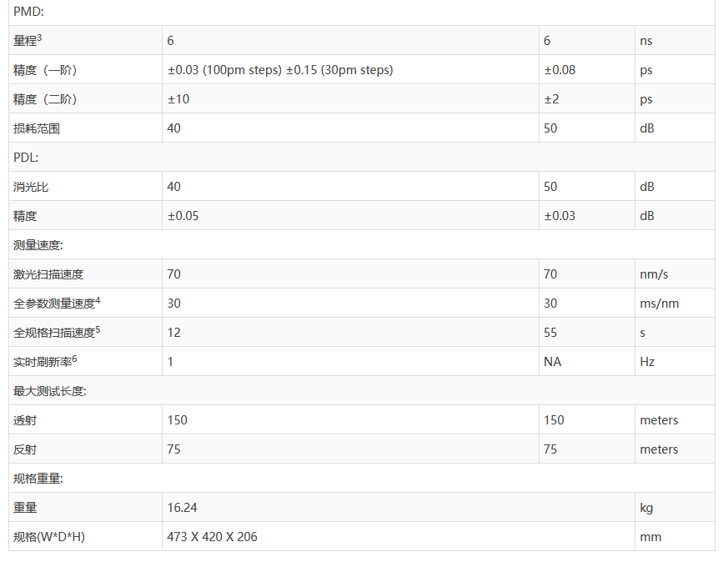Click the PDL: section header
Image resolution: width=728 pixels, height=562 pixels.
[x=26, y=157]
